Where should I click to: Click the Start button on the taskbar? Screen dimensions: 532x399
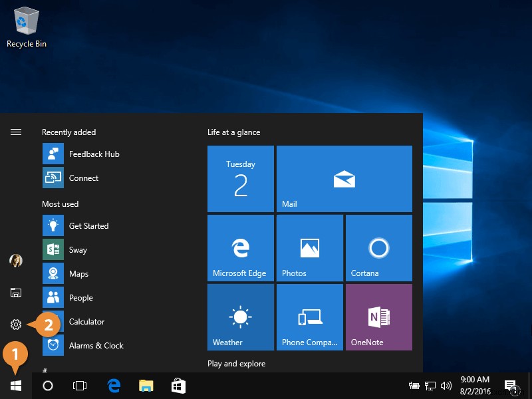[x=15, y=386]
